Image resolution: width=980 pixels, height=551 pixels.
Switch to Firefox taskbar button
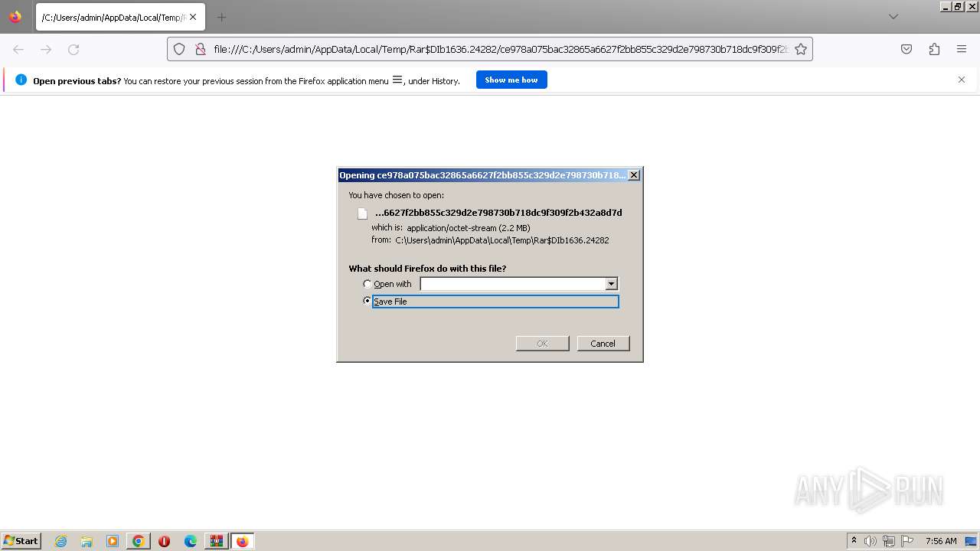click(242, 541)
